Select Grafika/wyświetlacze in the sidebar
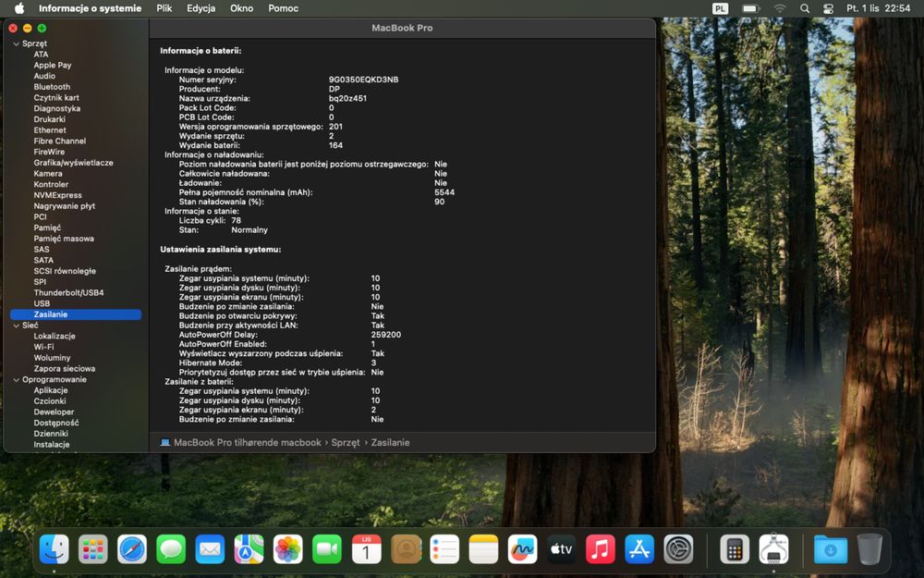This screenshot has width=924, height=578. tap(73, 163)
